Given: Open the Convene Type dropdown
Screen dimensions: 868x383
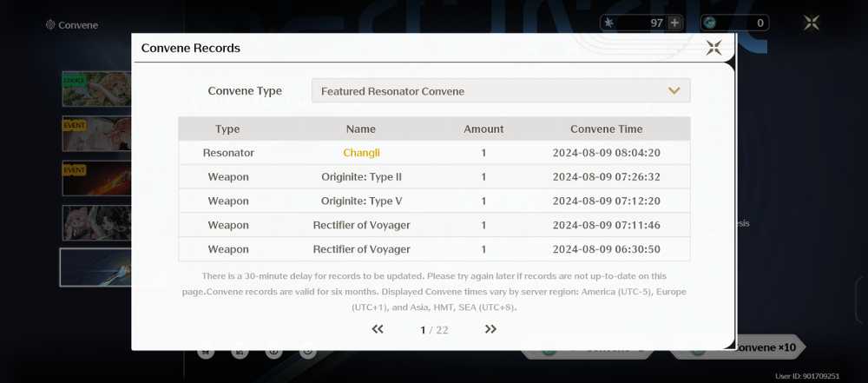Looking at the screenshot, I should [501, 91].
